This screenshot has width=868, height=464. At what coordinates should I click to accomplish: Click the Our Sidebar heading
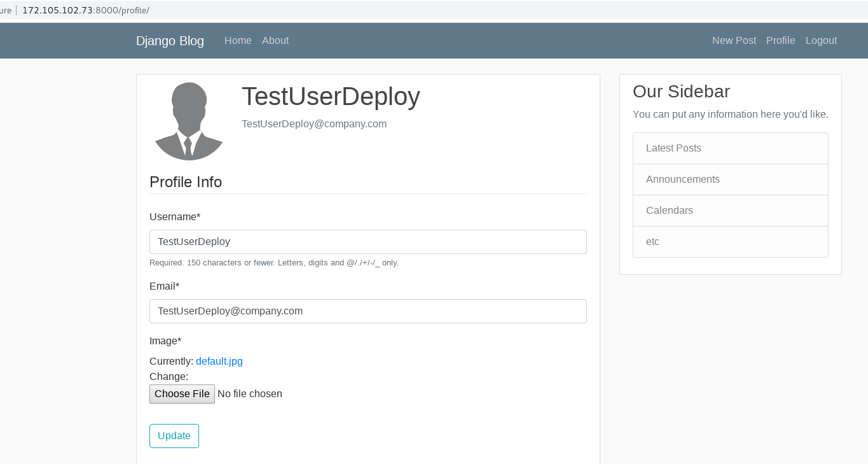coord(681,92)
